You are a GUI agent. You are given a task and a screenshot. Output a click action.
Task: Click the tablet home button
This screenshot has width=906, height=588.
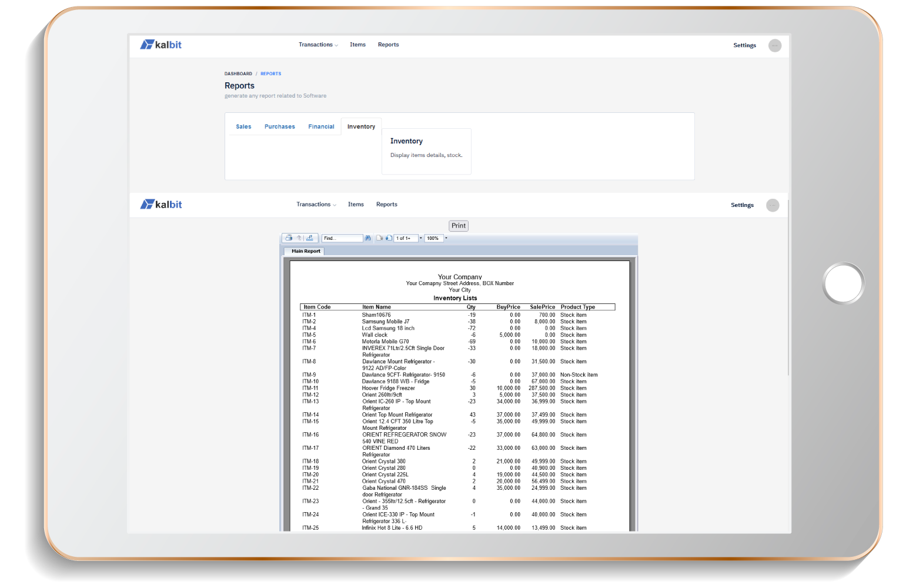844,283
